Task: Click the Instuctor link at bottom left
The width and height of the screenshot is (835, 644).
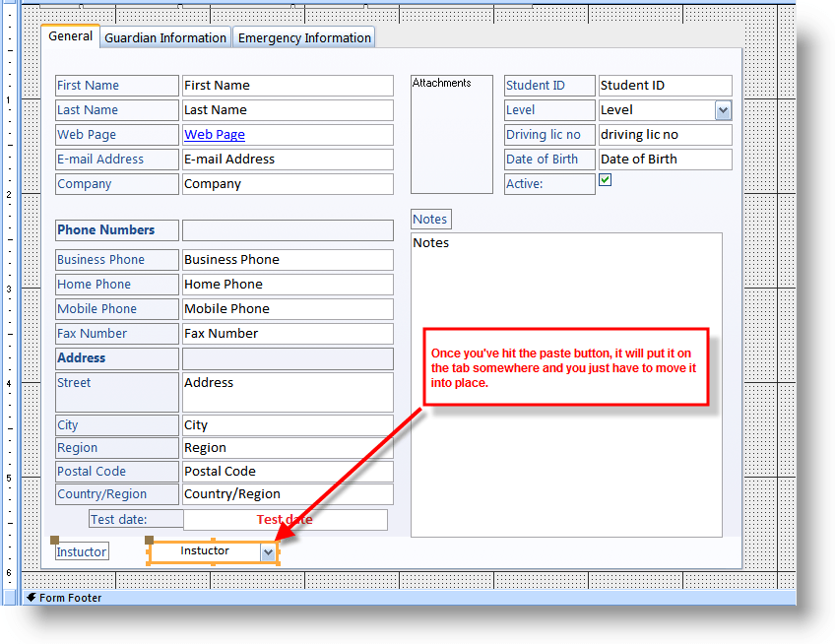Action: (x=81, y=551)
